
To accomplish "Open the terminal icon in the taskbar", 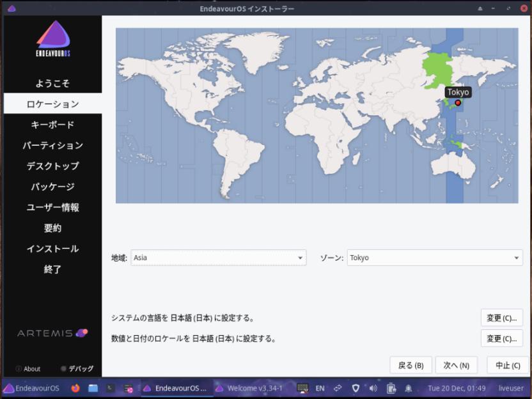I will 110,388.
